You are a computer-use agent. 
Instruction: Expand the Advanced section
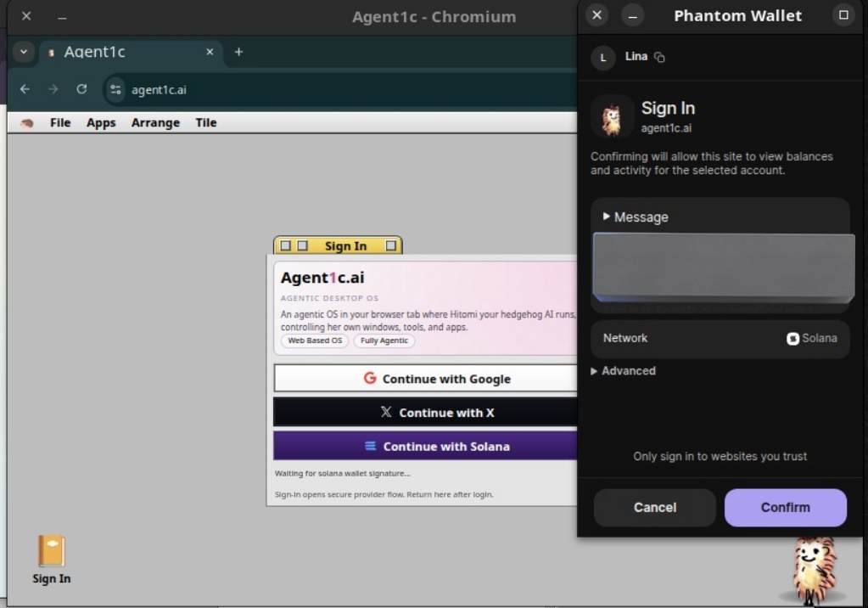(624, 371)
